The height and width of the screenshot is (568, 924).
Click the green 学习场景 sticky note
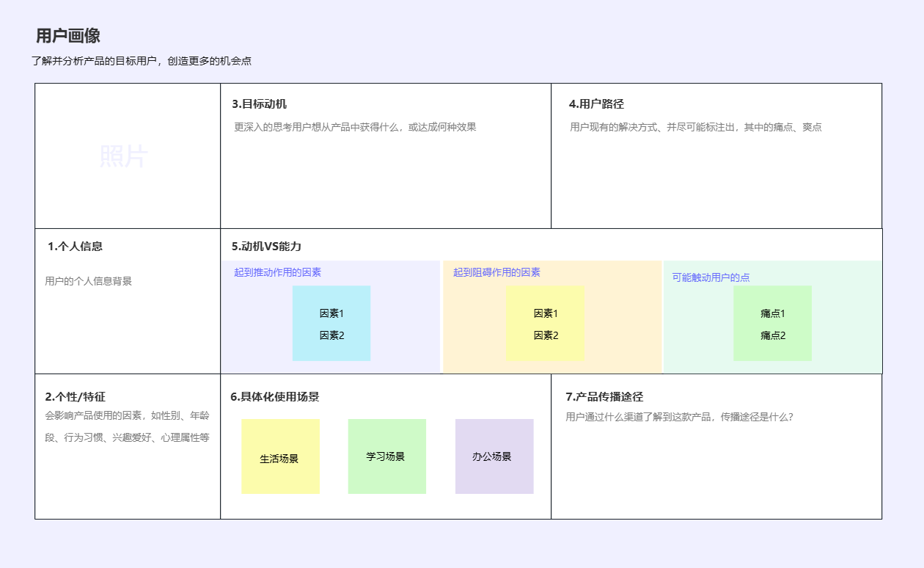pyautogui.click(x=386, y=456)
